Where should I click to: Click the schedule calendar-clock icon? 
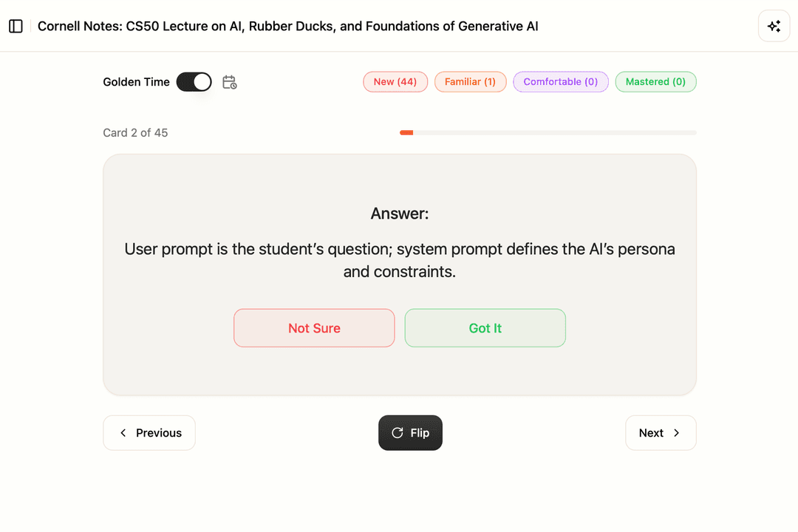[x=229, y=82]
